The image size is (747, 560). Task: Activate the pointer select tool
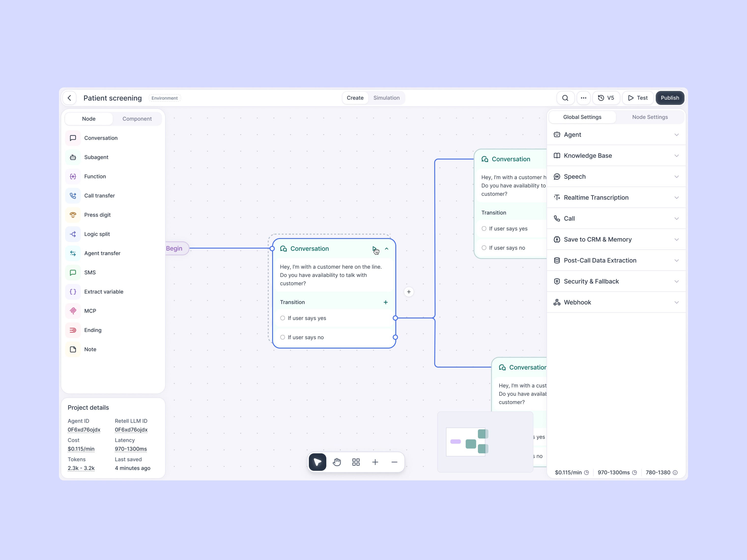(318, 462)
